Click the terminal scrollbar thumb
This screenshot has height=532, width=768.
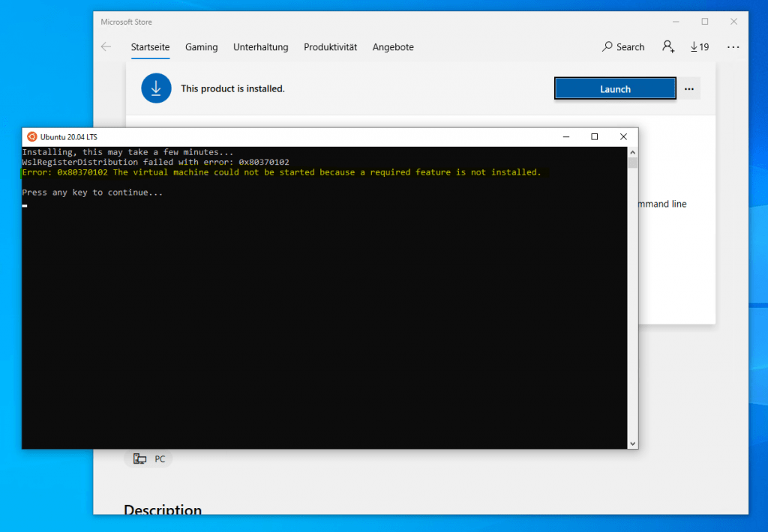(633, 163)
